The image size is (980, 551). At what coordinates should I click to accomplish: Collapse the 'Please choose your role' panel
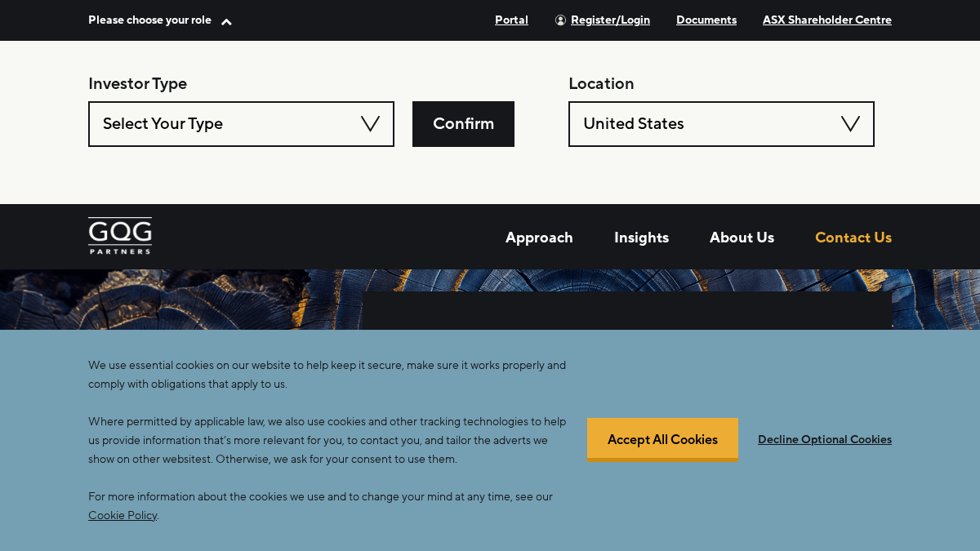coord(160,20)
